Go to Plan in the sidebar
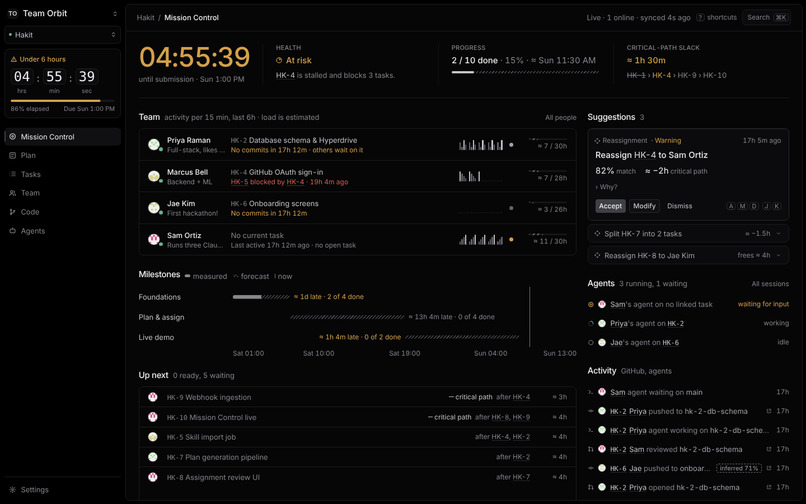The height and width of the screenshot is (504, 806). [x=62, y=155]
